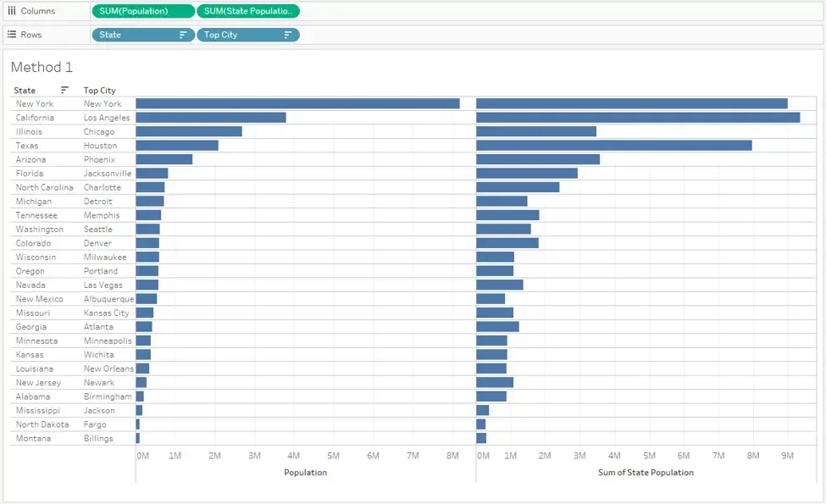Click the Chicago city label

click(99, 131)
